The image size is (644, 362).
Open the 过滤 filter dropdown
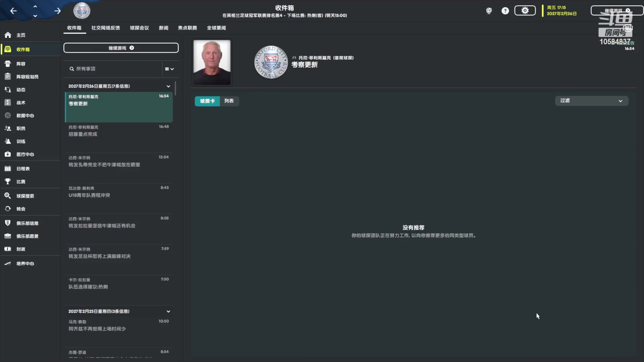(x=591, y=101)
